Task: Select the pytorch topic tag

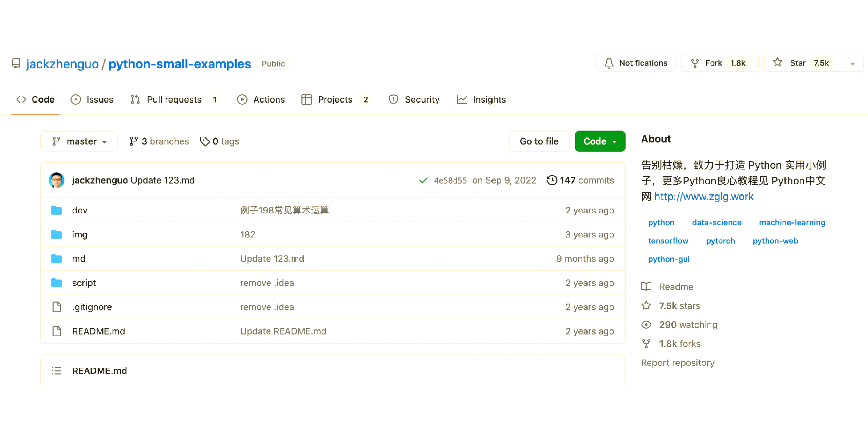Action: [721, 241]
